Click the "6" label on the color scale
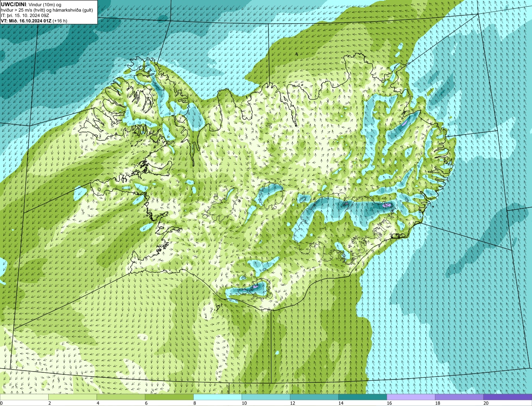The height and width of the screenshot is (406, 532). [146, 403]
